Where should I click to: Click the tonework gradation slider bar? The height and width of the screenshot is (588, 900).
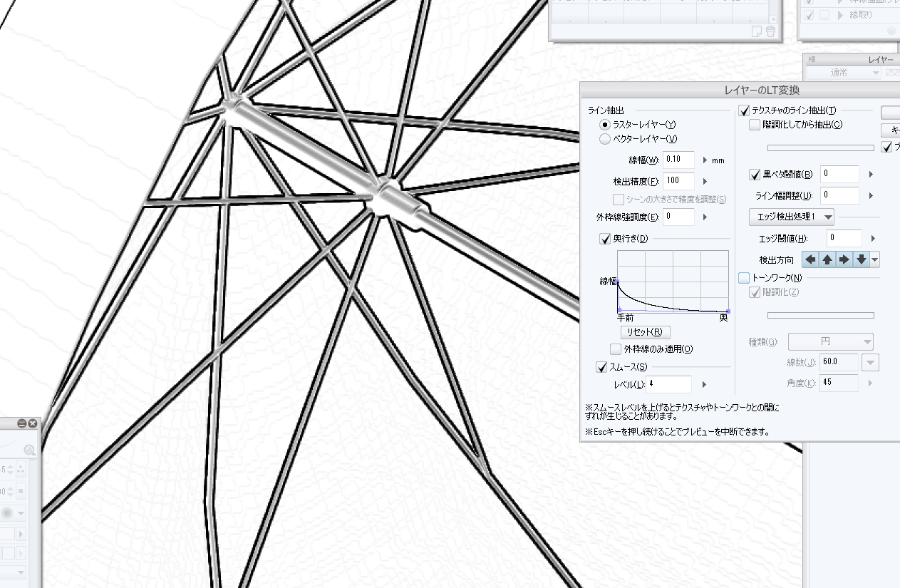820,315
